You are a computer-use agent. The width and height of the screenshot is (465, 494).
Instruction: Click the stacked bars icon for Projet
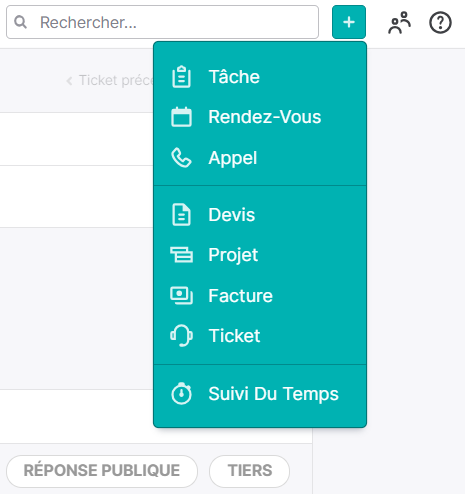coord(181,255)
